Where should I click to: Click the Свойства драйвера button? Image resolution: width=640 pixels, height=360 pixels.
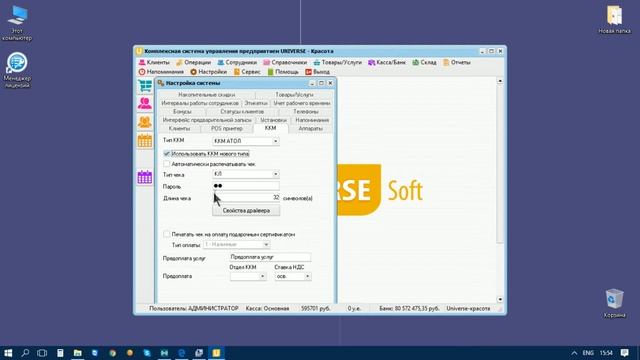pyautogui.click(x=246, y=211)
